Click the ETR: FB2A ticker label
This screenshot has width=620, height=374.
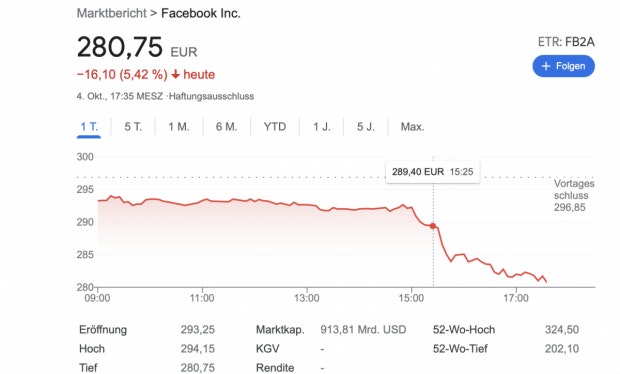[566, 42]
